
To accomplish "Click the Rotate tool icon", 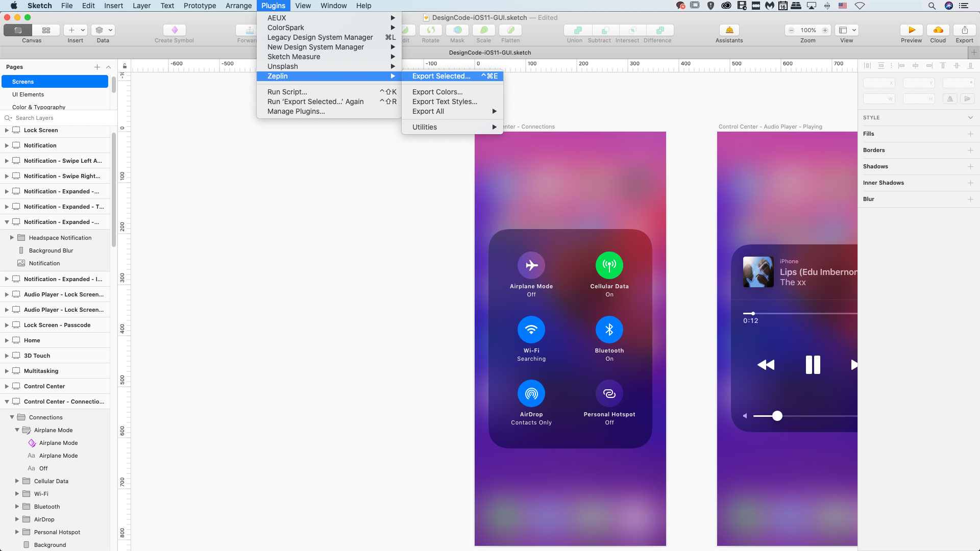I will (430, 30).
